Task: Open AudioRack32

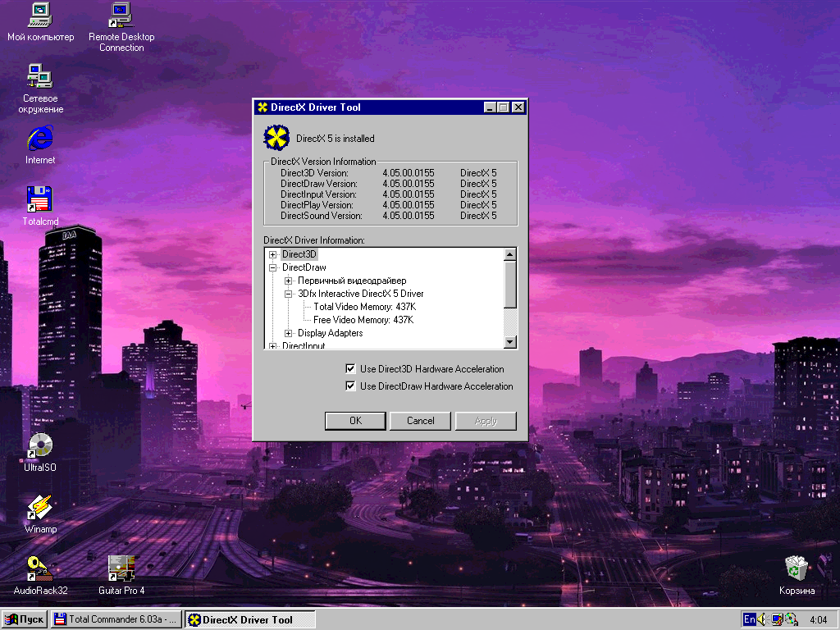Action: click(x=39, y=570)
